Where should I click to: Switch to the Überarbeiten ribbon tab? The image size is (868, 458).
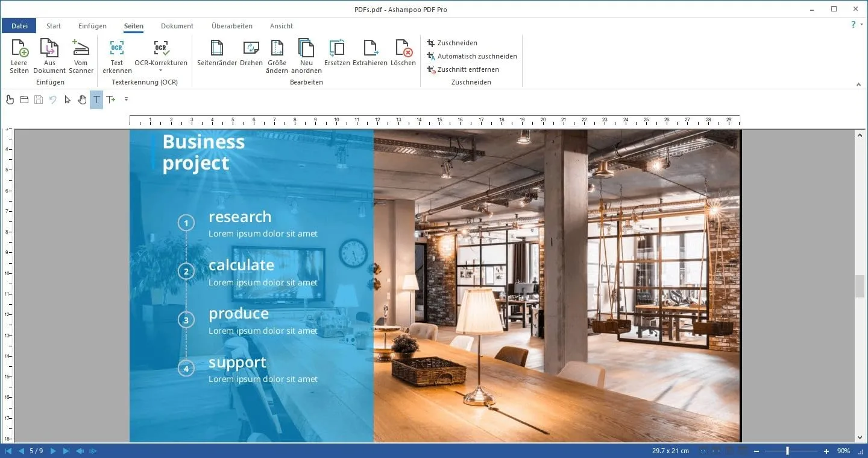pos(231,26)
